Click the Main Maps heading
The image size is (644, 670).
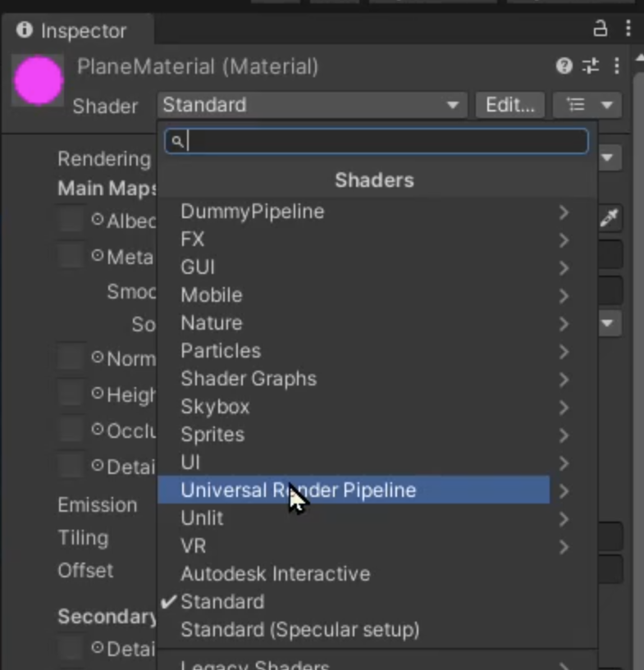point(107,189)
